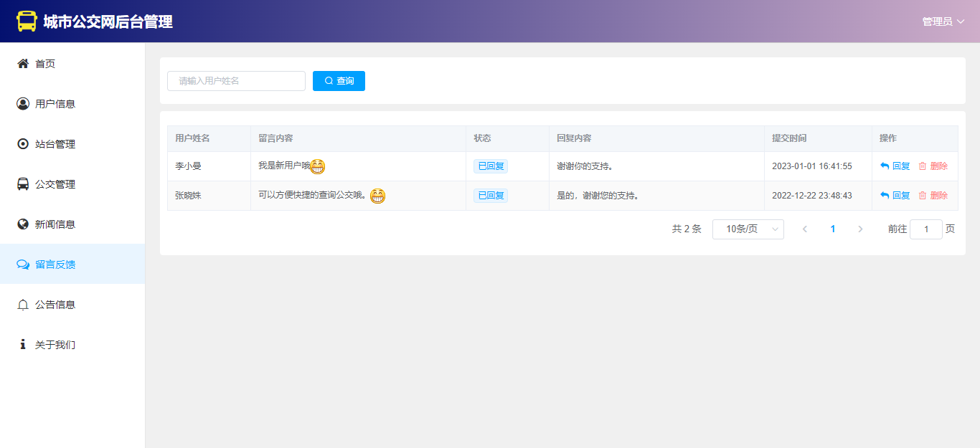Click the 回复 link for 张晓姝
Viewport: 980px width, 448px height.
pyautogui.click(x=895, y=196)
